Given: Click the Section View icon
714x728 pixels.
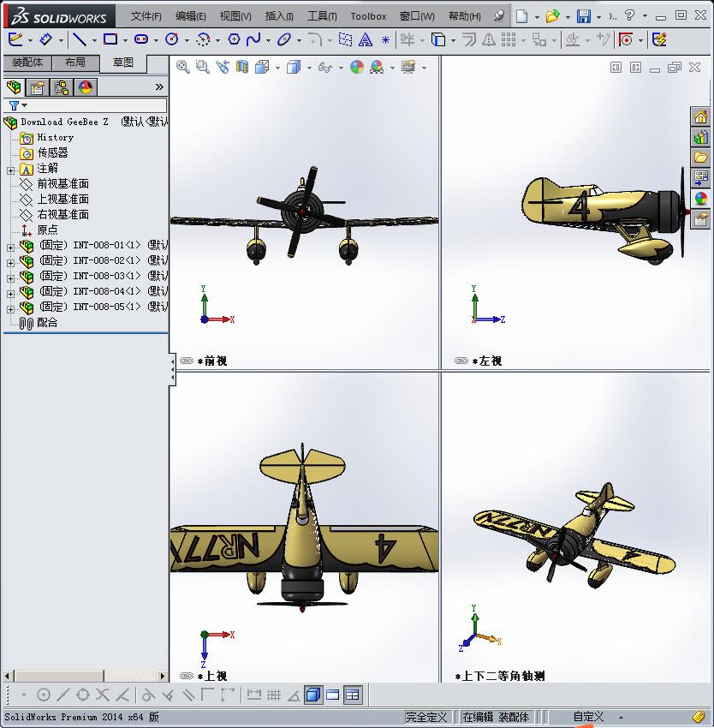Looking at the screenshot, I should [242, 68].
